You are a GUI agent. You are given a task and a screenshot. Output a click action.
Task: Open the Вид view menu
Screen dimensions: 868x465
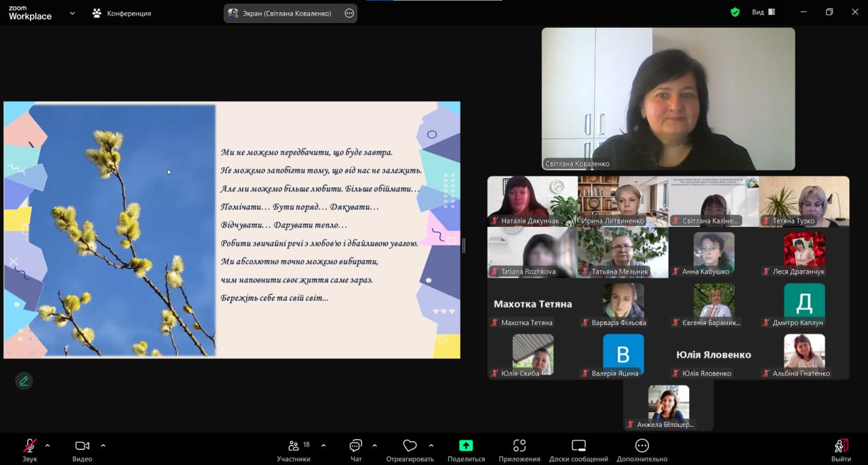point(763,12)
